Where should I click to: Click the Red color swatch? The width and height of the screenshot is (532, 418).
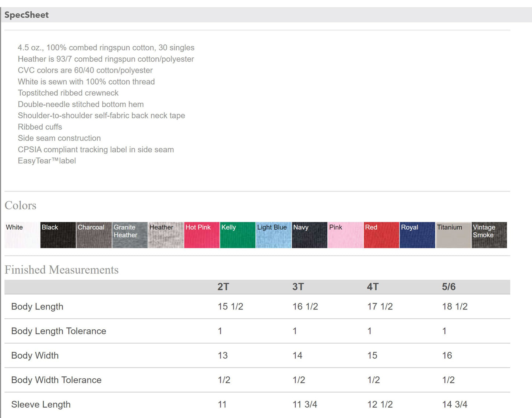click(x=381, y=235)
